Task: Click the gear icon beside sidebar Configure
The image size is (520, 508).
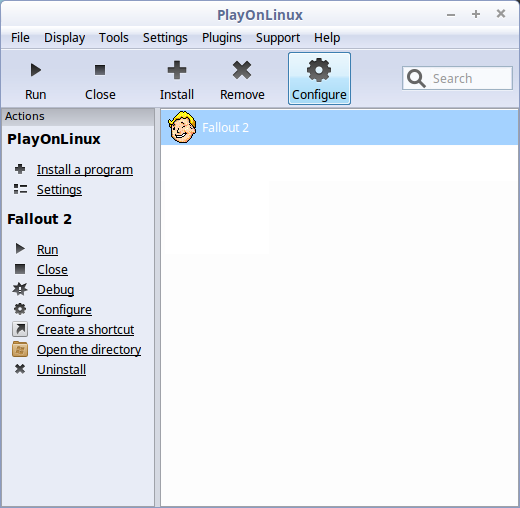Action: [x=20, y=309]
